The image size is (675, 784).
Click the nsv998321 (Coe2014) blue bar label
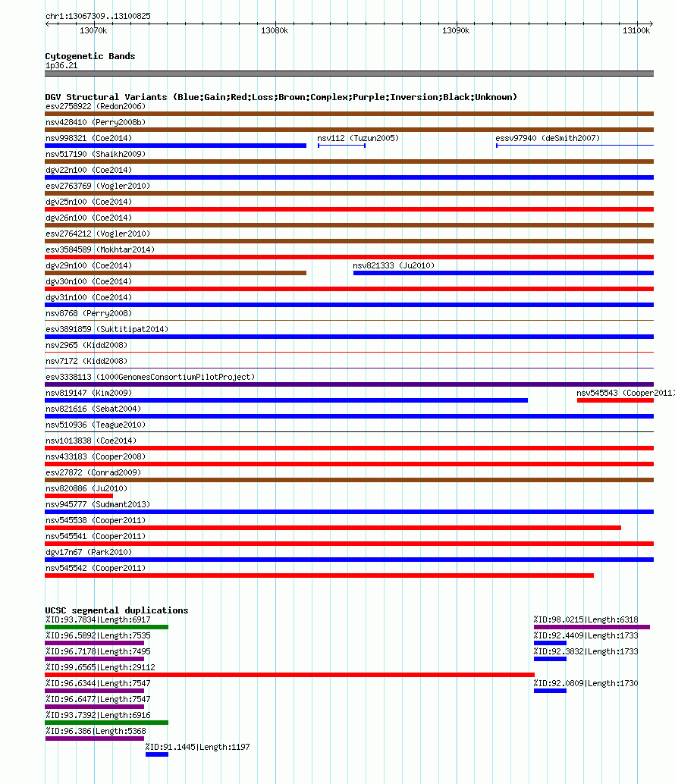tap(89, 139)
